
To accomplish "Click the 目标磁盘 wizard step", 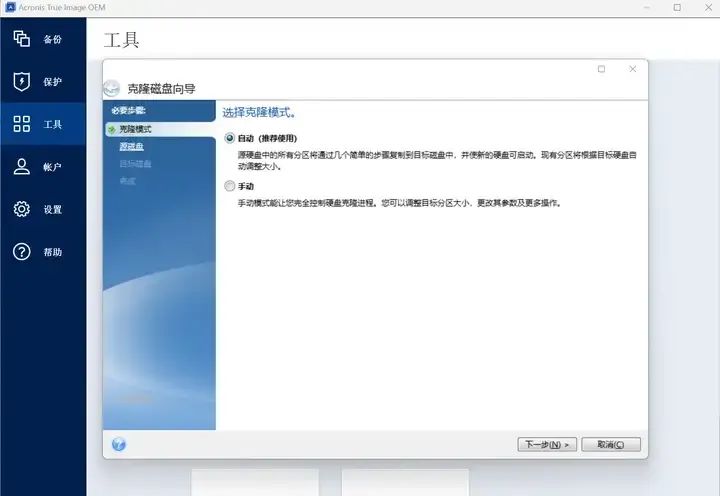I will pos(135,163).
